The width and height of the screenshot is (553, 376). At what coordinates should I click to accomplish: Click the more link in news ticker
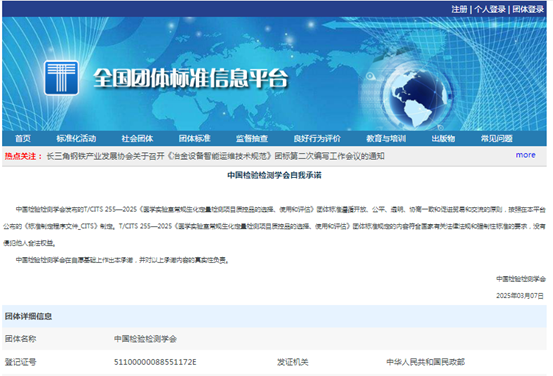tap(525, 155)
